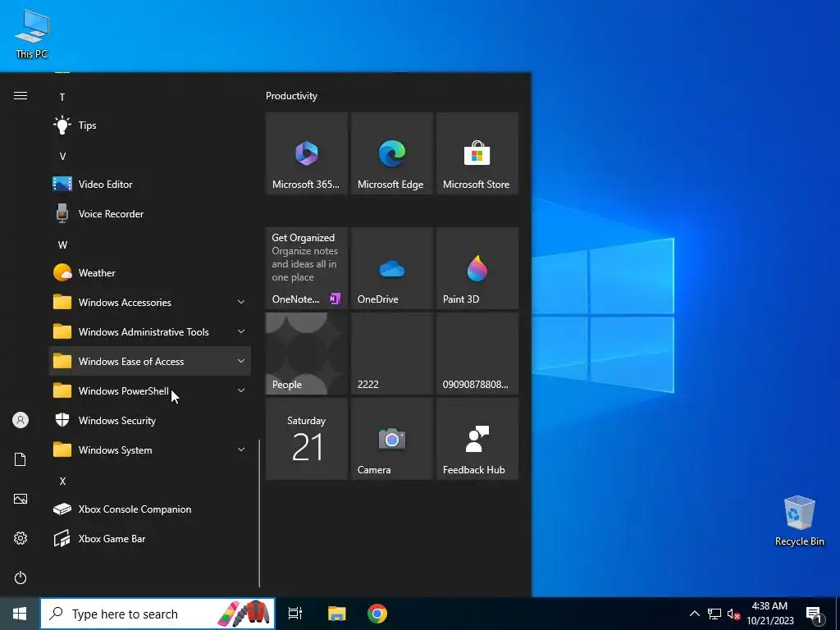This screenshot has width=840, height=630.
Task: Click the W letter header
Action: pos(62,244)
